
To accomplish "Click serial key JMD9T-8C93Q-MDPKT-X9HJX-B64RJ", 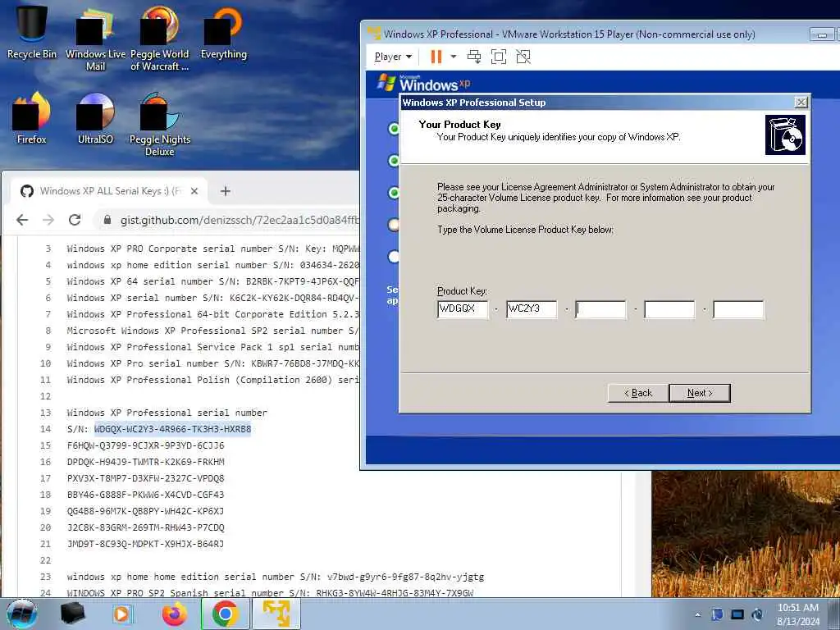I will point(146,545).
